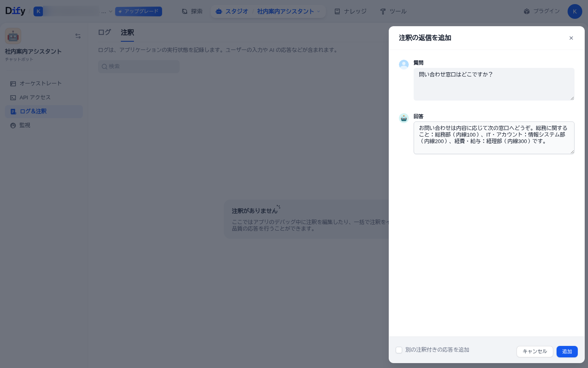Click the ナレッジ book icon
This screenshot has height=368, width=588.
[337, 11]
